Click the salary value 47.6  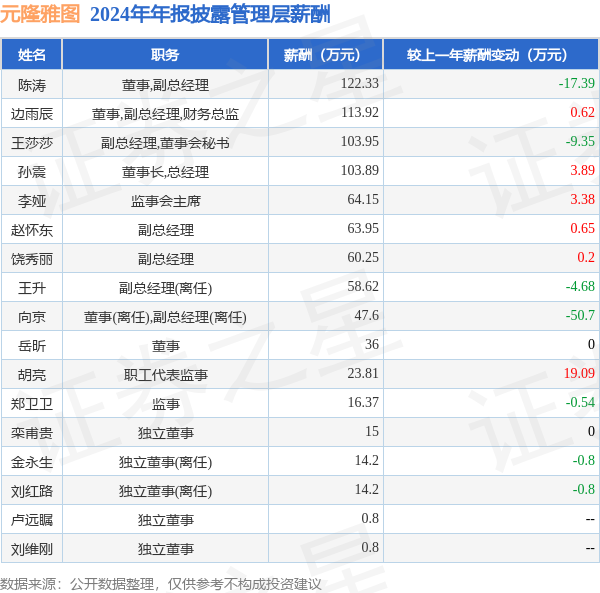[367, 316]
